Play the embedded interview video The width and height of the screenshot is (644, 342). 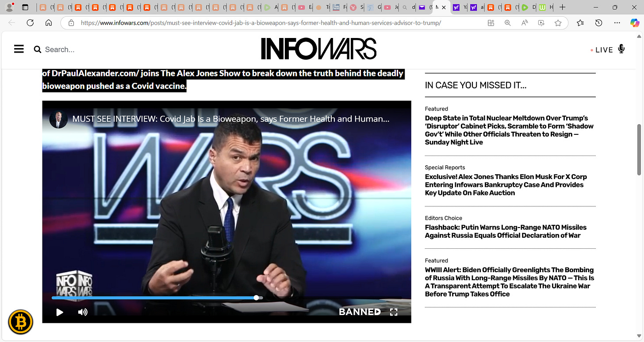tap(60, 312)
